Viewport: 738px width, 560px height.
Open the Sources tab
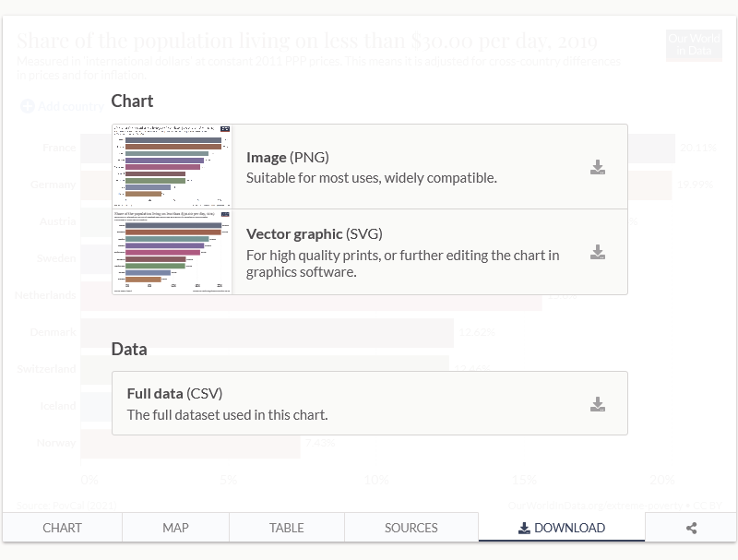pyautogui.click(x=411, y=528)
